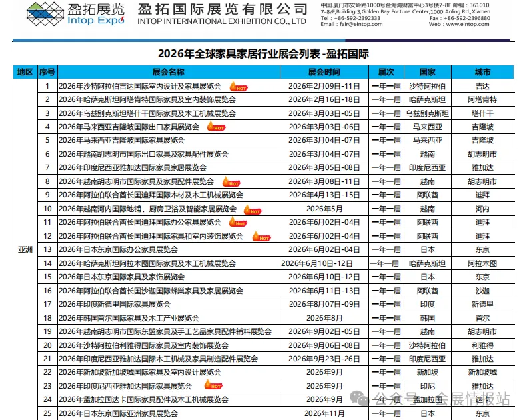Screen dimensions: 527x420
Task: Click the 城市 column header
Action: [x=482, y=72]
